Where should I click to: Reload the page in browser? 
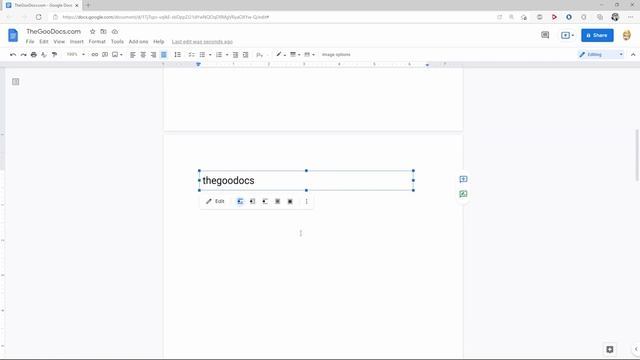tap(38, 17)
